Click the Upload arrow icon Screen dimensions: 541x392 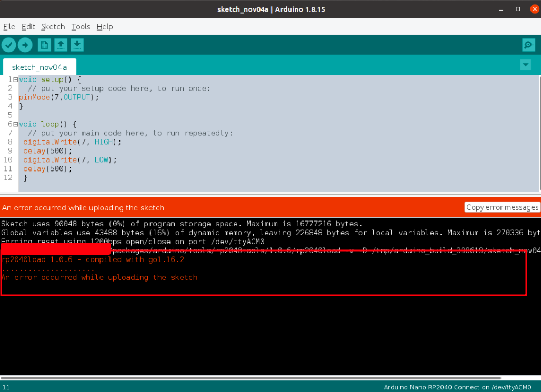coord(25,45)
